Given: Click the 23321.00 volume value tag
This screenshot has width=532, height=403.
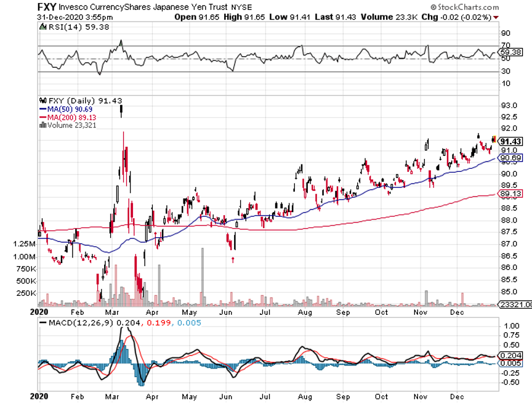Looking at the screenshot, I should 516,304.
